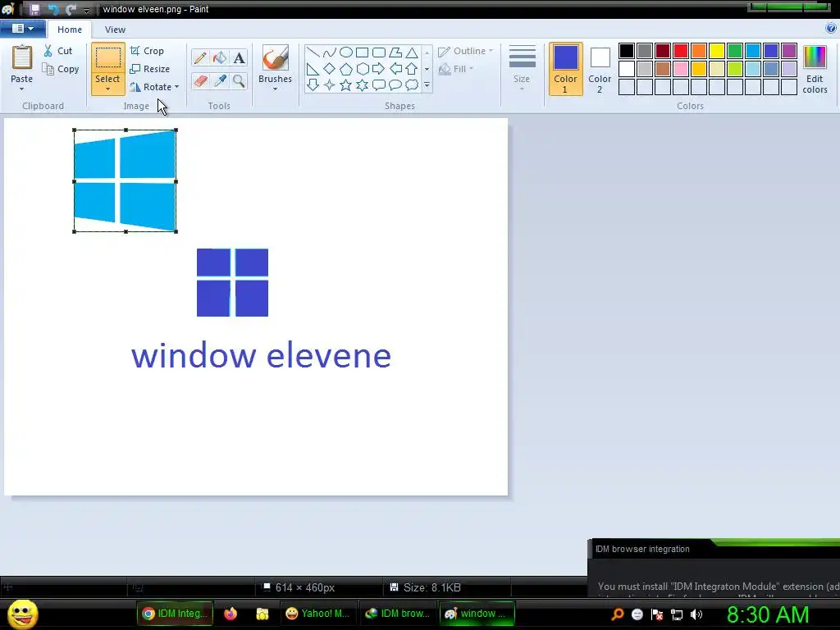840x630 pixels.
Task: Switch to the Home ribbon tab
Action: 70,30
